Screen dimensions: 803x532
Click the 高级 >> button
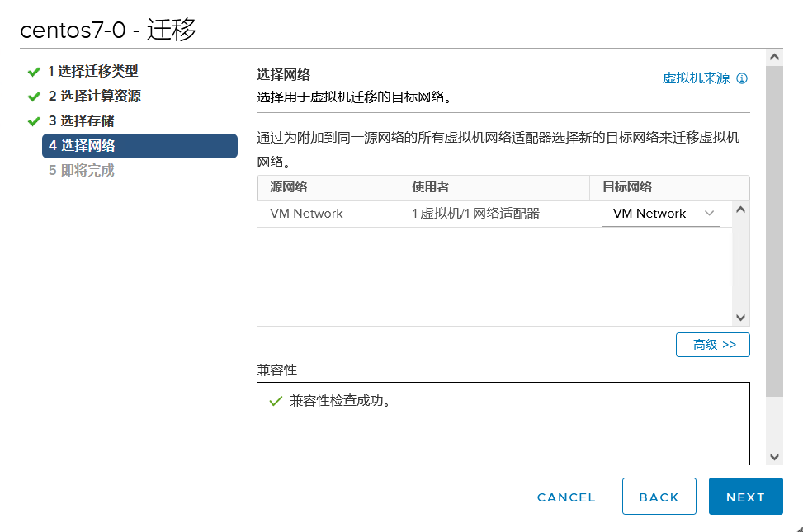(x=713, y=345)
